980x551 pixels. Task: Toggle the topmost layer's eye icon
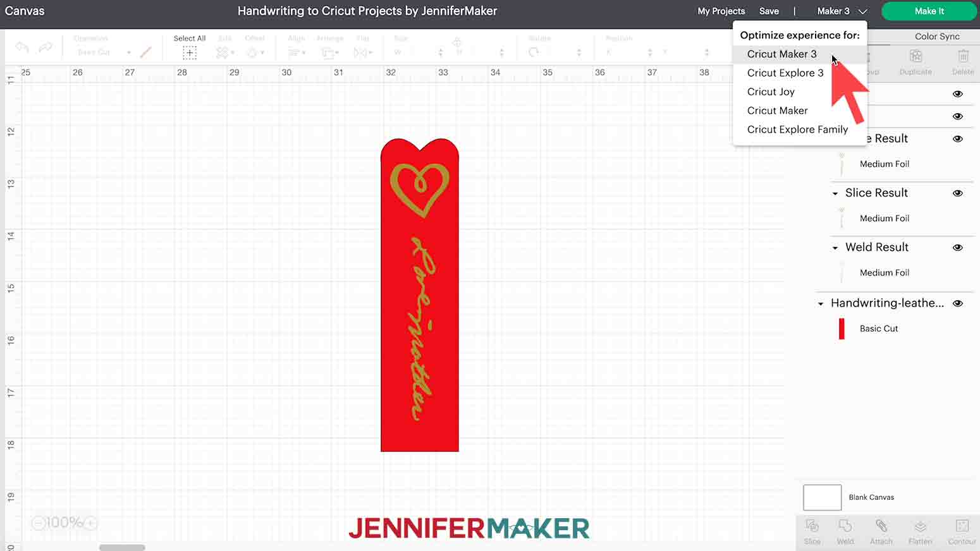point(958,94)
